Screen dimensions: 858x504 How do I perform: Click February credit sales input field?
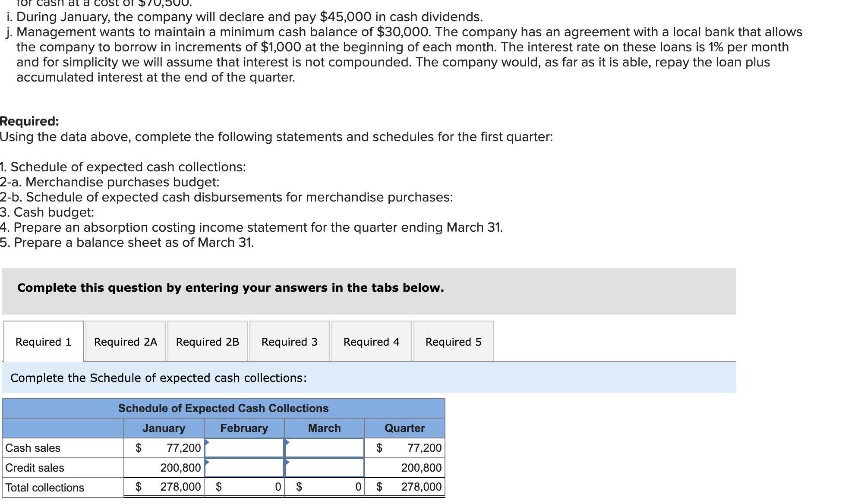(x=244, y=468)
